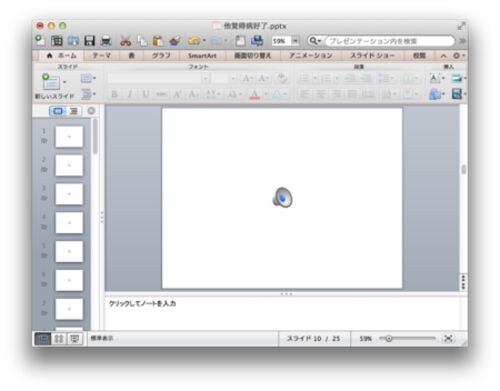
Task: Collapse the ribbon with the chevron
Action: coord(443,56)
